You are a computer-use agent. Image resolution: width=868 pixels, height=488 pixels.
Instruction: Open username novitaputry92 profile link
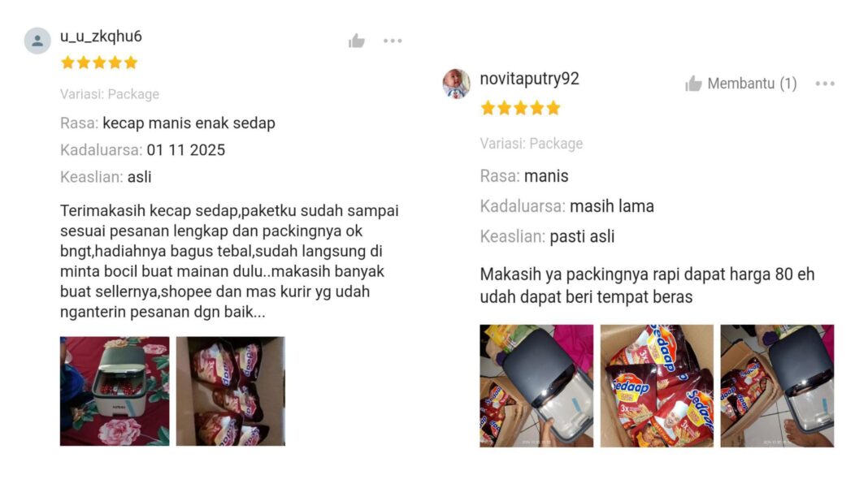click(529, 79)
